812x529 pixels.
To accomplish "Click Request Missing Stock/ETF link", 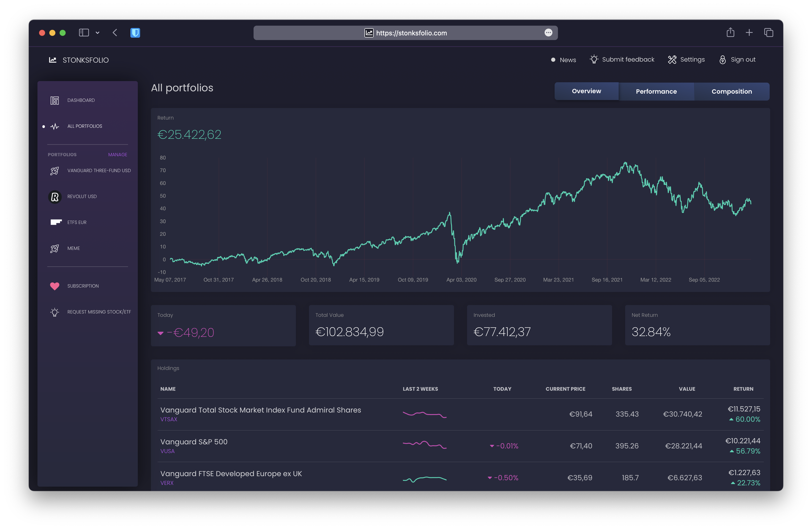I will (99, 312).
